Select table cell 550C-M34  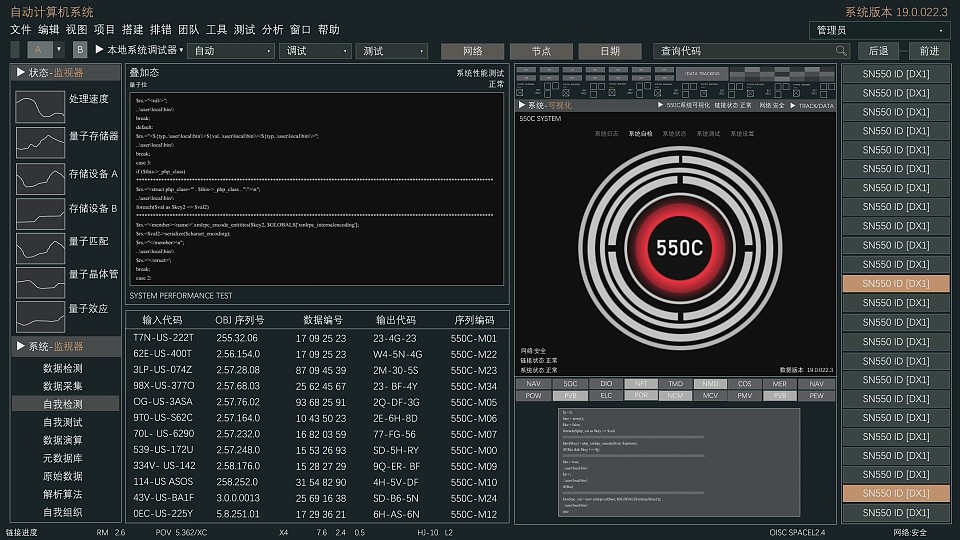[474, 386]
